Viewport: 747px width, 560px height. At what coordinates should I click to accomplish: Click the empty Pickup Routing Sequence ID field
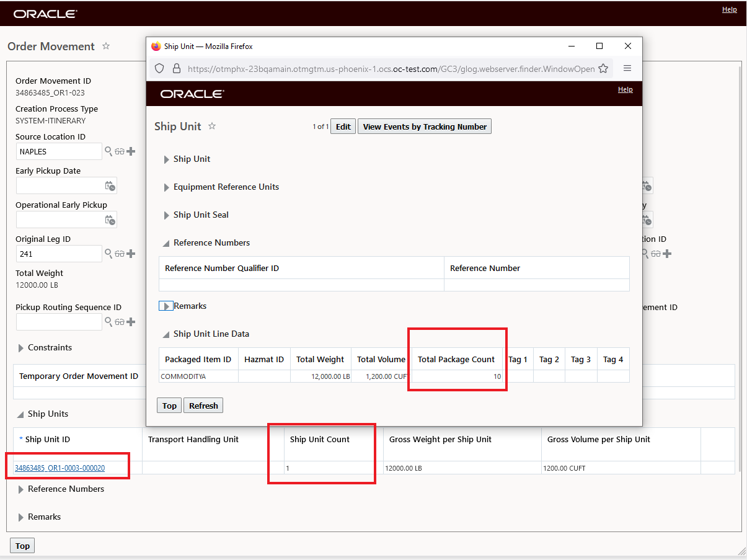point(59,322)
